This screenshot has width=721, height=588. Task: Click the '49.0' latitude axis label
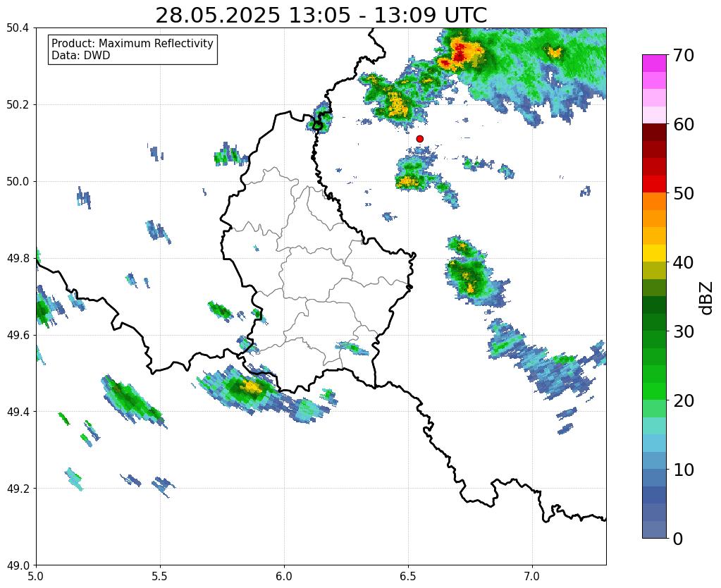[18, 565]
